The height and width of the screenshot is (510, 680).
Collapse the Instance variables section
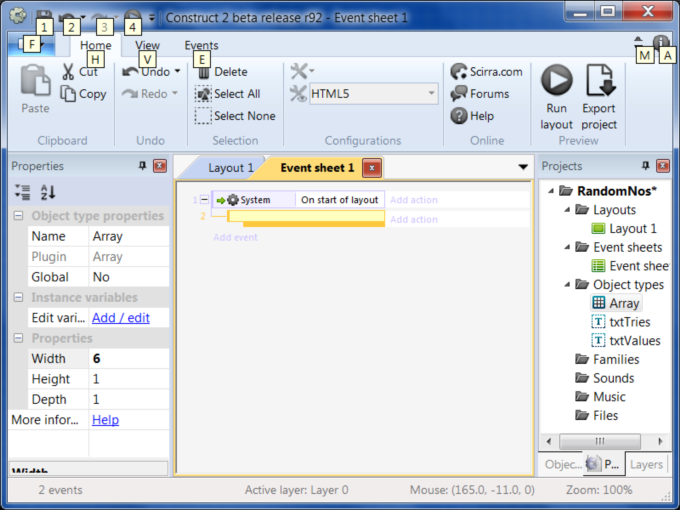pyautogui.click(x=18, y=297)
